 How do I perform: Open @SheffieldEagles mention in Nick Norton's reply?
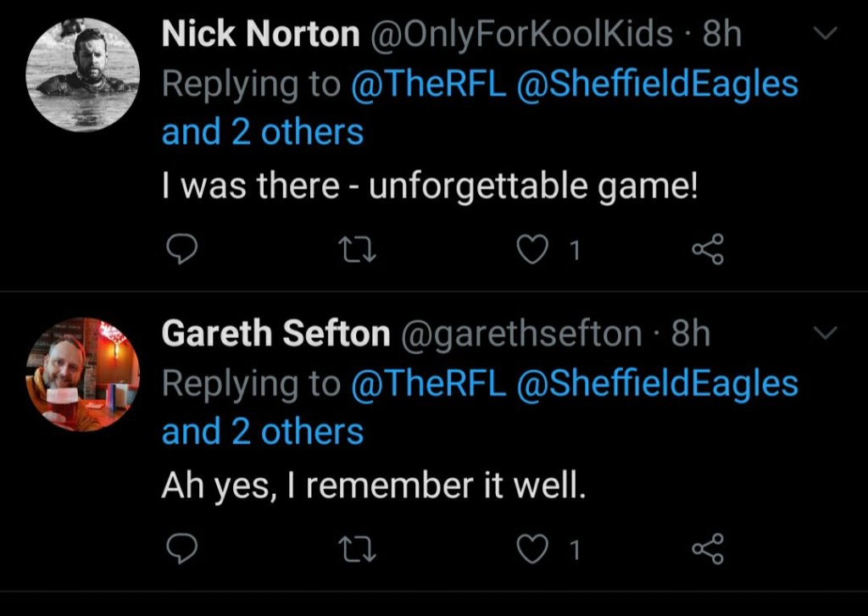click(657, 84)
